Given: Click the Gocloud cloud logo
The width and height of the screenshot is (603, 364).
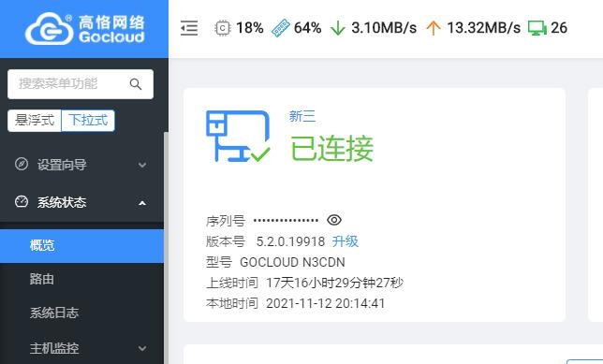Looking at the screenshot, I should click(49, 29).
